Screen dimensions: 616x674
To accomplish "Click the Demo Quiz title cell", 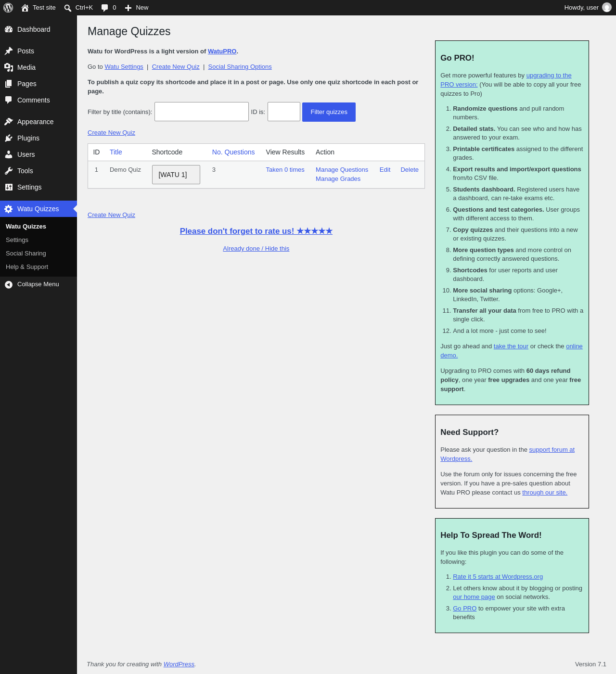I will pos(125,170).
